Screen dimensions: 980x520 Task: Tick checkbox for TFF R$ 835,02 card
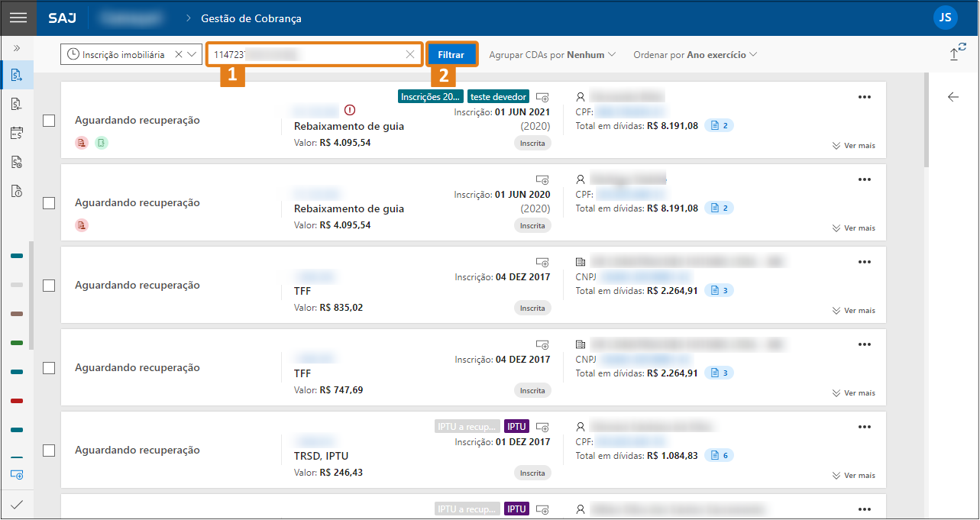pos(49,286)
